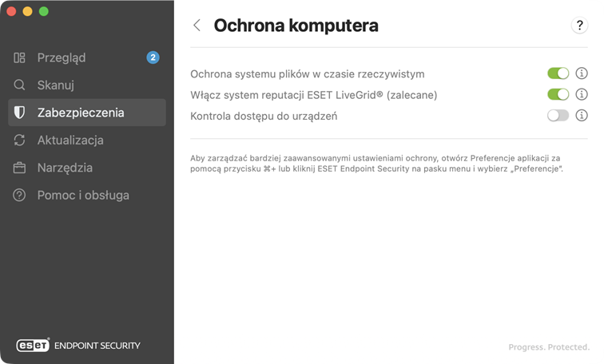Viewport: 604px width, 364px height.
Task: Click the Aktualizacja refresh icon
Action: pos(20,140)
